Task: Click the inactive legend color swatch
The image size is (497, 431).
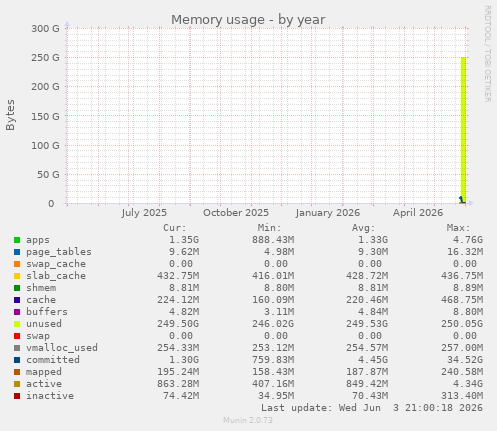Action: 17,396
